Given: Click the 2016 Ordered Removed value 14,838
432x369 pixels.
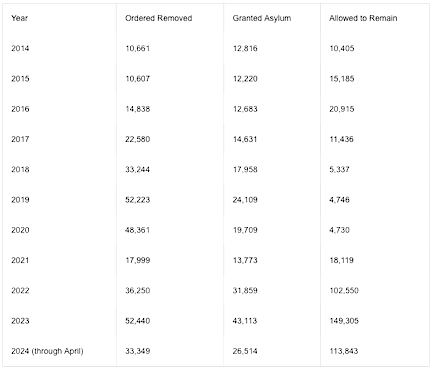Looking at the screenshot, I should [138, 109].
